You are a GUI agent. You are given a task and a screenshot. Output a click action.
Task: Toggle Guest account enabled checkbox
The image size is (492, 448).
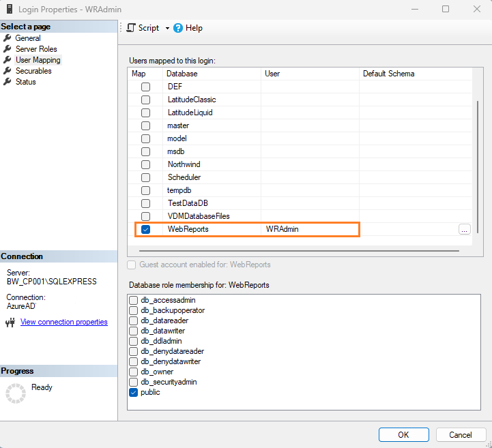point(132,265)
